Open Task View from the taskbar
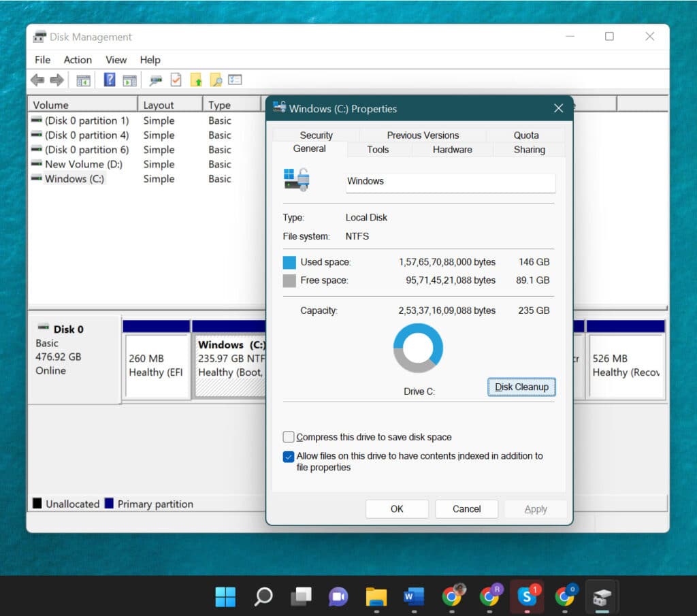 point(301,596)
